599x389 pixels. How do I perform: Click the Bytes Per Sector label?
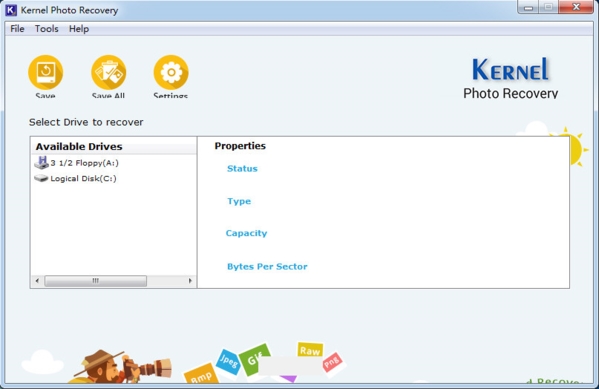[267, 266]
